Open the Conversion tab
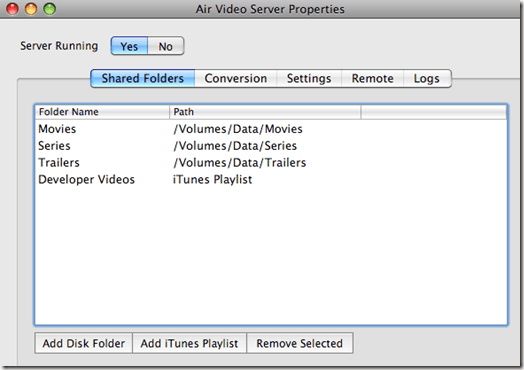Viewport: 524px width, 370px height. click(x=236, y=79)
